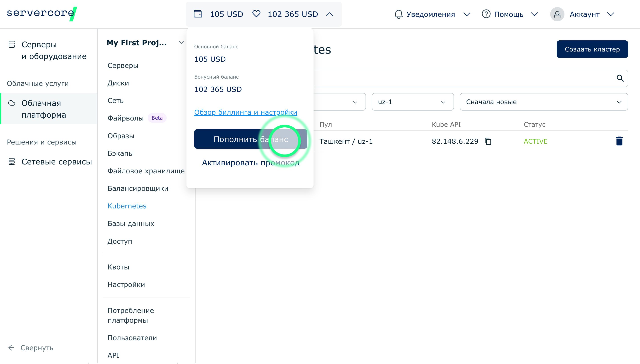Open the uz-1 zone dropdown
The width and height of the screenshot is (640, 364).
[x=412, y=102]
